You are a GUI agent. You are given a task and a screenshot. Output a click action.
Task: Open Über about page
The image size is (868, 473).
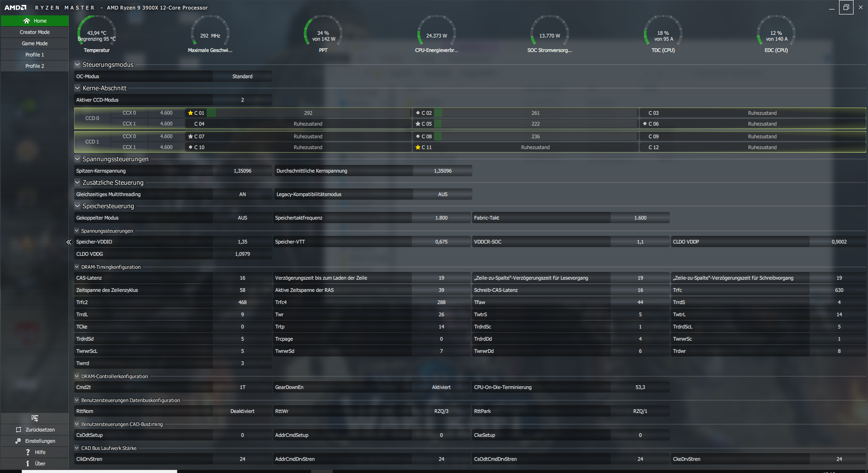(35, 464)
